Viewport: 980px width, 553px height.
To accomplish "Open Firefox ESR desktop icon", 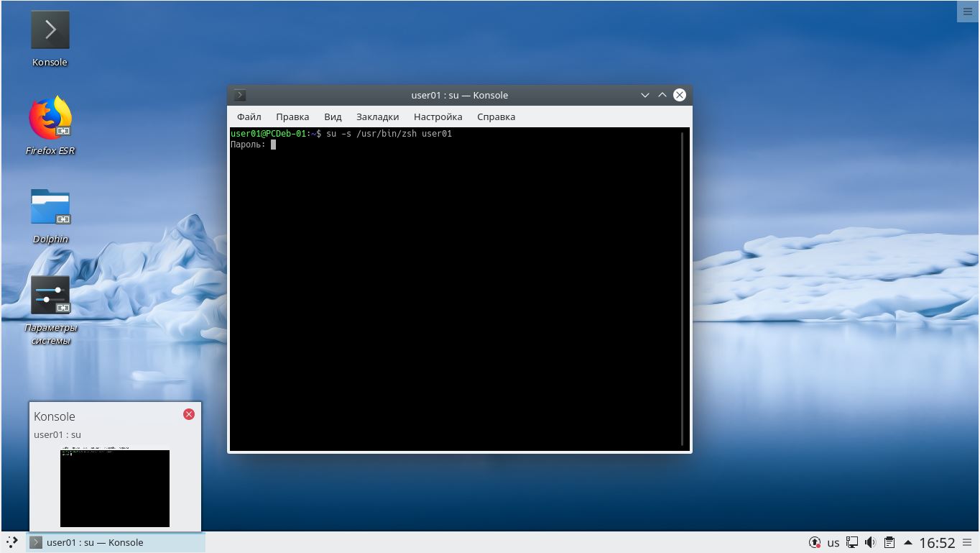I will tap(50, 119).
